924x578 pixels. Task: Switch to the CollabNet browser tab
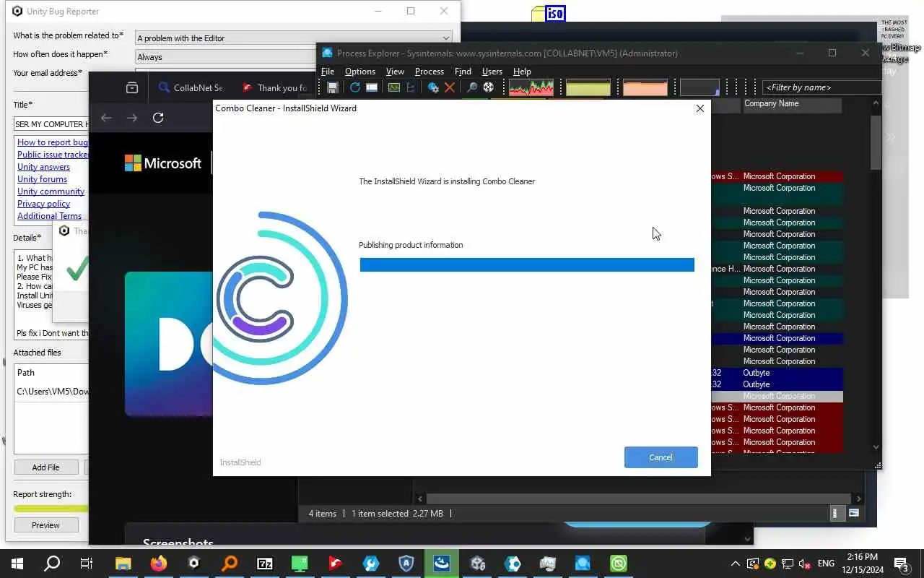tap(191, 87)
